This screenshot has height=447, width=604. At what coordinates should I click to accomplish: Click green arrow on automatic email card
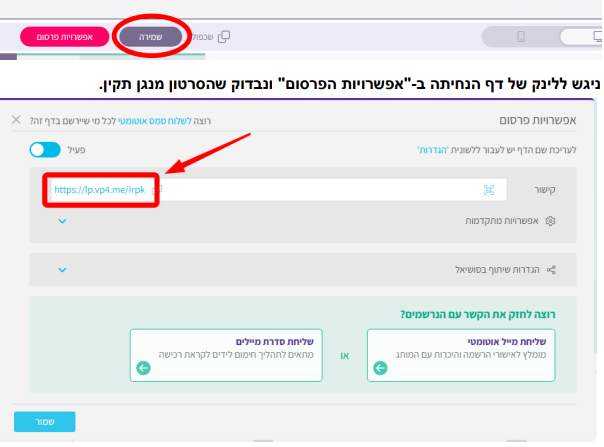pos(379,368)
